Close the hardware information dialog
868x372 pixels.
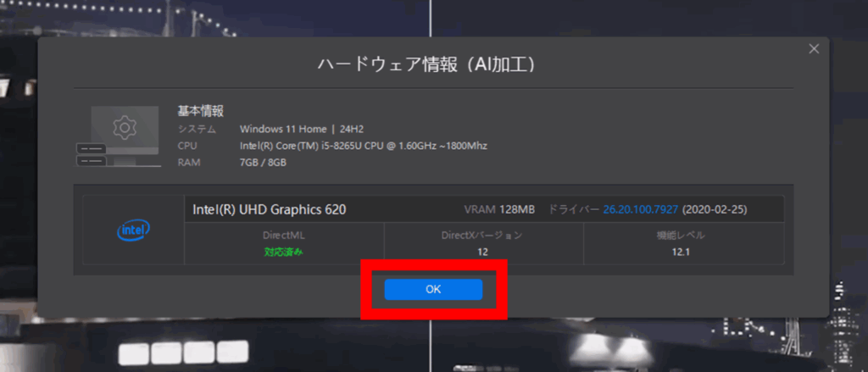814,49
